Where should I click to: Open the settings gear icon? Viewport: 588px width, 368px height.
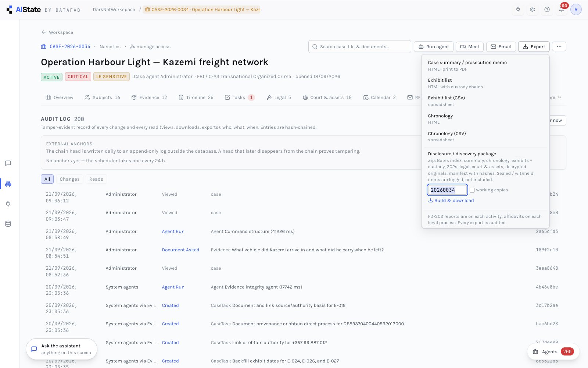[x=532, y=10]
